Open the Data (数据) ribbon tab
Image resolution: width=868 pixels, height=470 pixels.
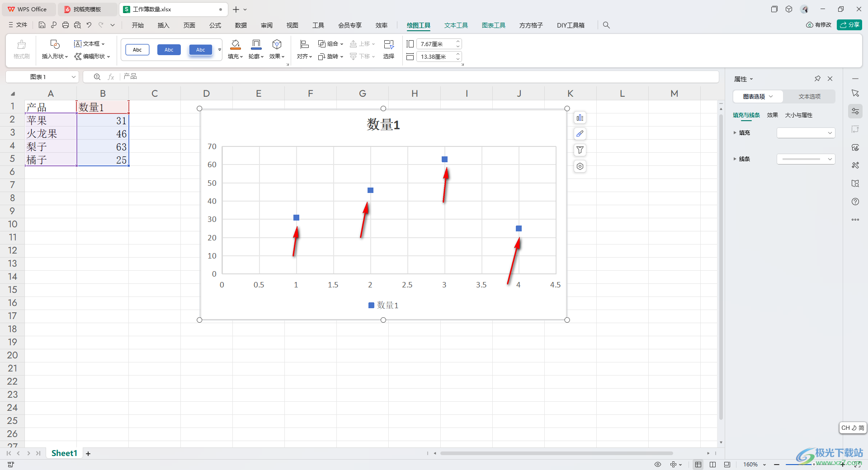tap(241, 25)
